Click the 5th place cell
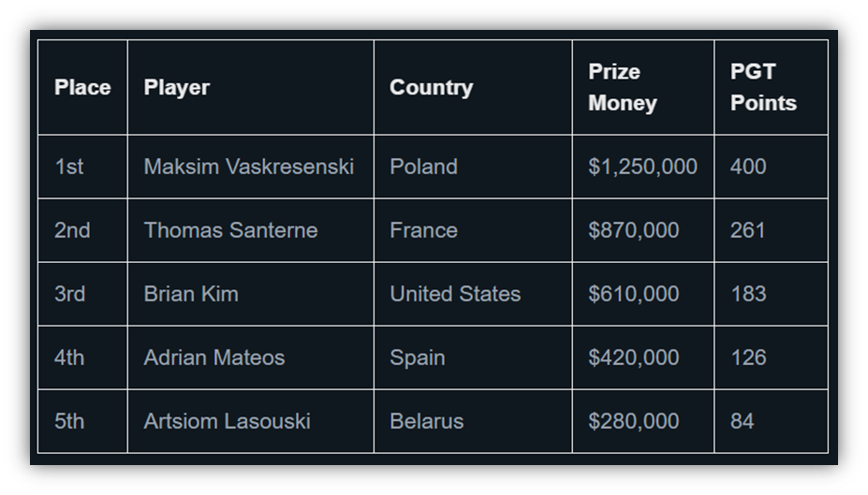Screen dimensions: 868x495 [x=82, y=421]
